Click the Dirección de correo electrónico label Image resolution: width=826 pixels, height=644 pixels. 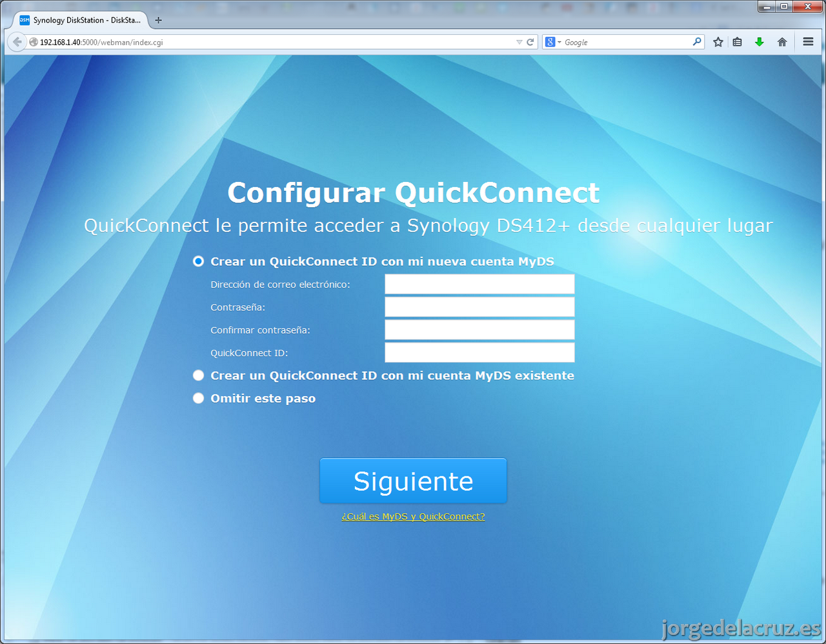click(x=280, y=285)
